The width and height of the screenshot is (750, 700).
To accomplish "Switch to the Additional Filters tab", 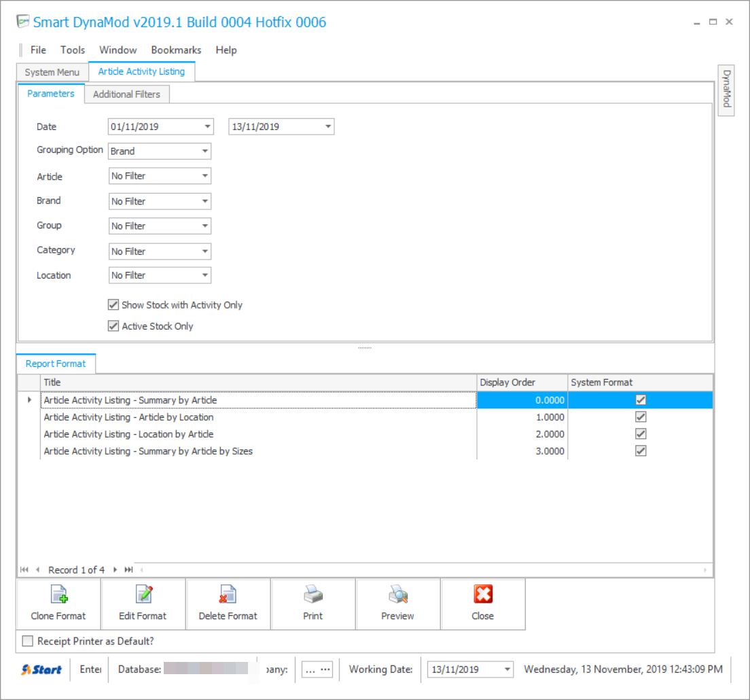I will point(127,94).
